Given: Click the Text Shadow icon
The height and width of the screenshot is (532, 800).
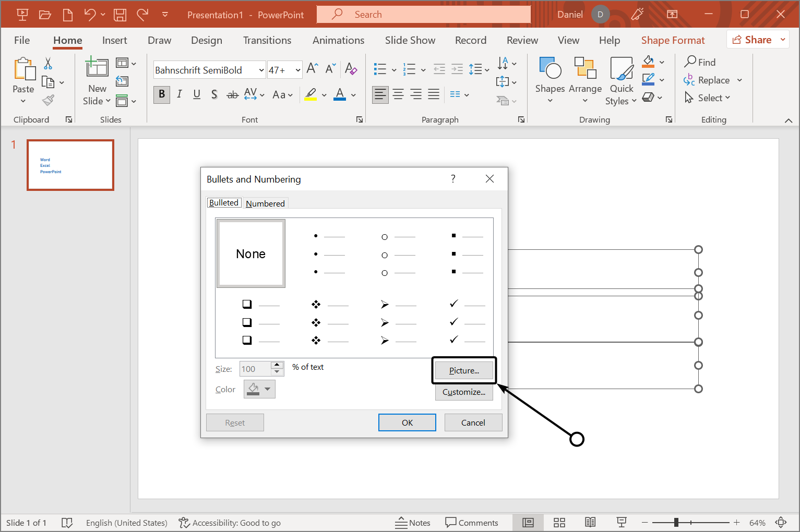Looking at the screenshot, I should pos(214,94).
